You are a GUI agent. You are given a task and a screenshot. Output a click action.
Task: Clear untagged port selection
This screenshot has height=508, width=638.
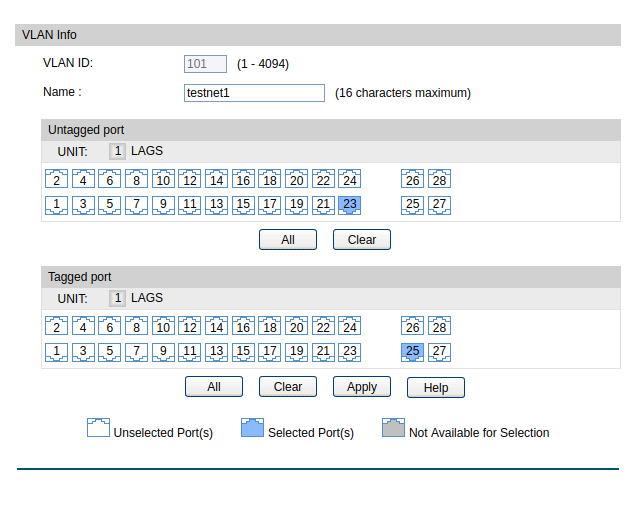362,240
